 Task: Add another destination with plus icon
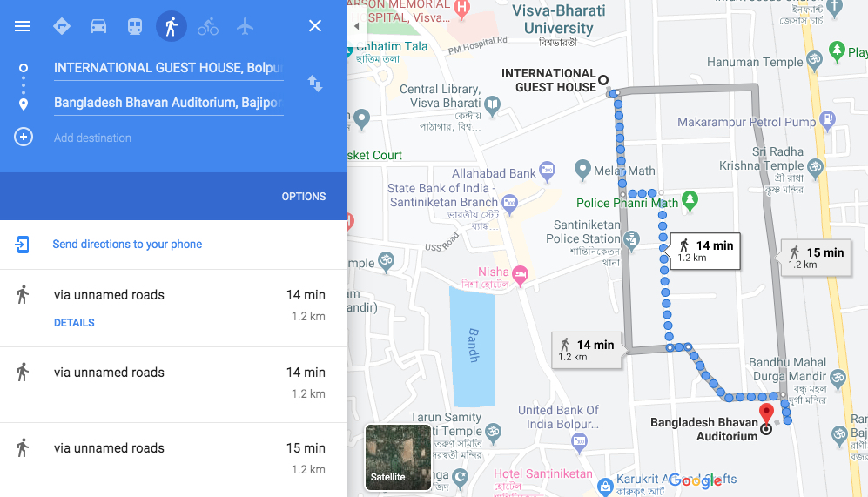pos(24,138)
